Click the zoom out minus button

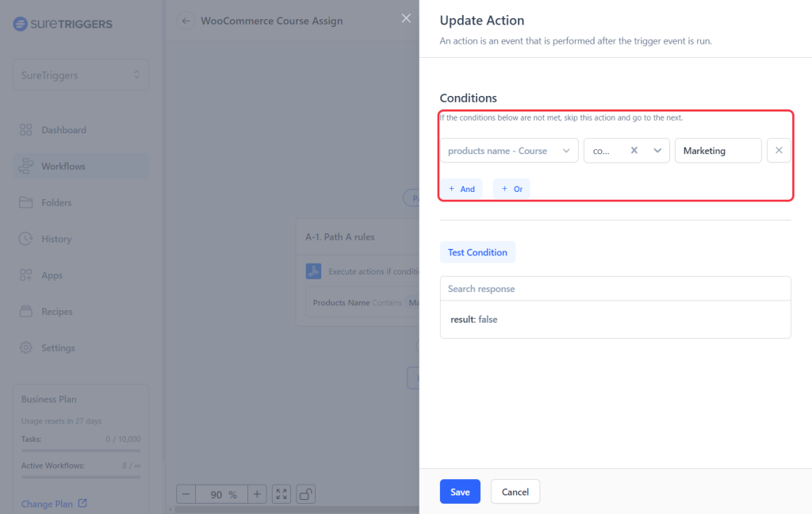point(186,494)
